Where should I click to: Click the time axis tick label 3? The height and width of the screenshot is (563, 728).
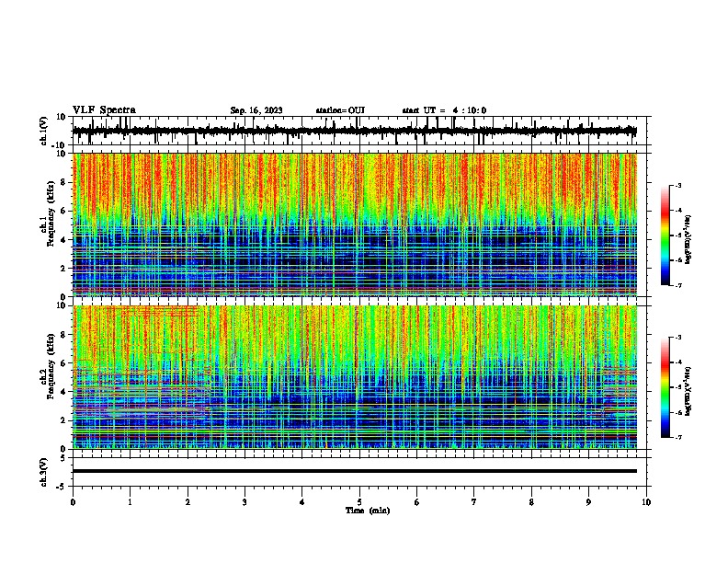pos(245,502)
